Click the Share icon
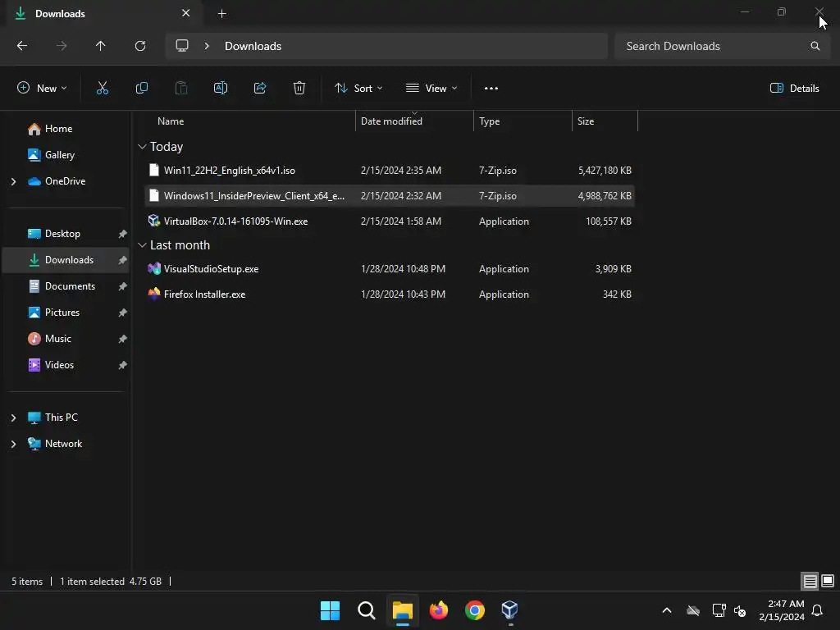The image size is (840, 630). click(260, 89)
